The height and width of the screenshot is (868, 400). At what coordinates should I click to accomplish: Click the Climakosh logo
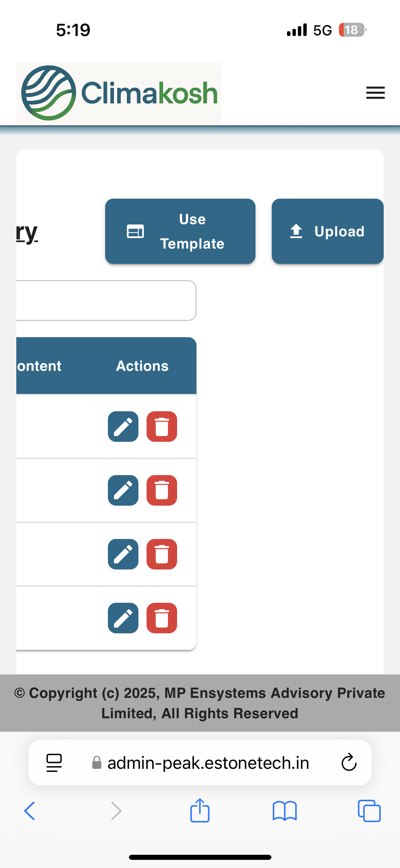coord(119,93)
